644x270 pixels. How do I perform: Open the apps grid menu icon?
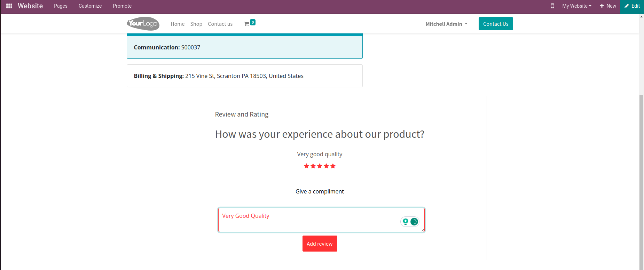[x=9, y=6]
